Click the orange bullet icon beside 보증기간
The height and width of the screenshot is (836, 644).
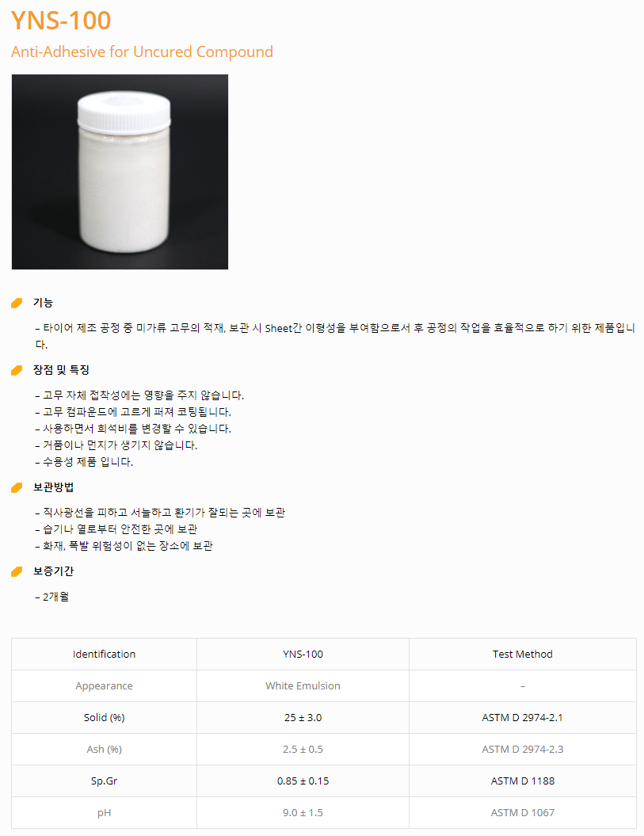click(x=17, y=571)
